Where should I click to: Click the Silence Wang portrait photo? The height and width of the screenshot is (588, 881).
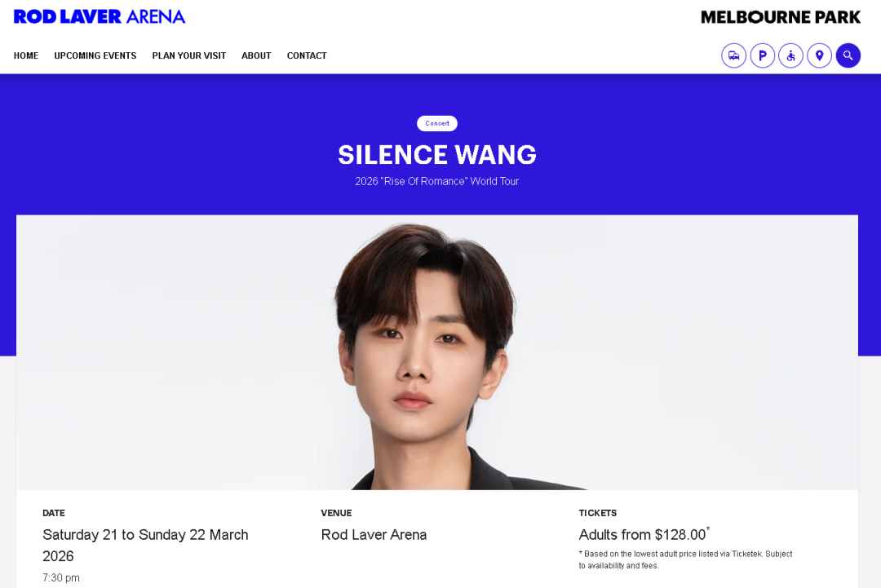point(437,352)
